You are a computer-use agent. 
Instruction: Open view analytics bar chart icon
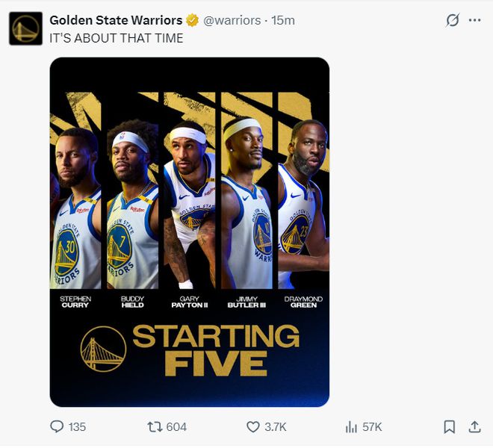(x=352, y=427)
